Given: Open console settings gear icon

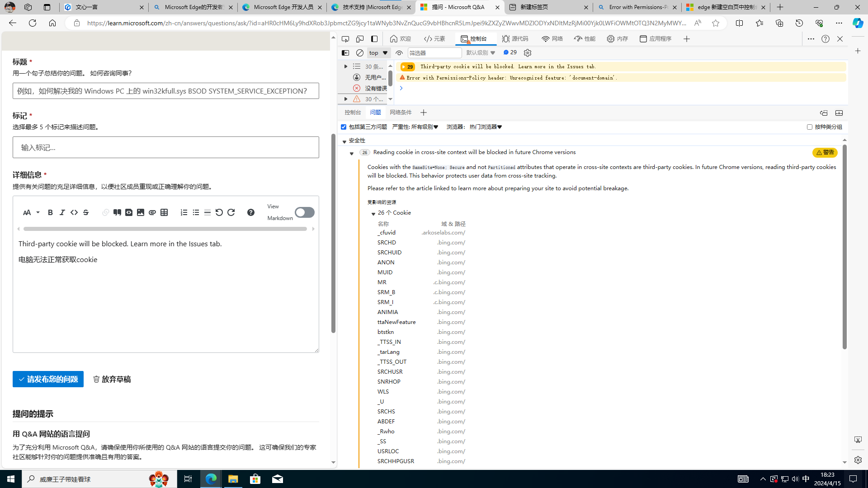Looking at the screenshot, I should click(x=528, y=53).
